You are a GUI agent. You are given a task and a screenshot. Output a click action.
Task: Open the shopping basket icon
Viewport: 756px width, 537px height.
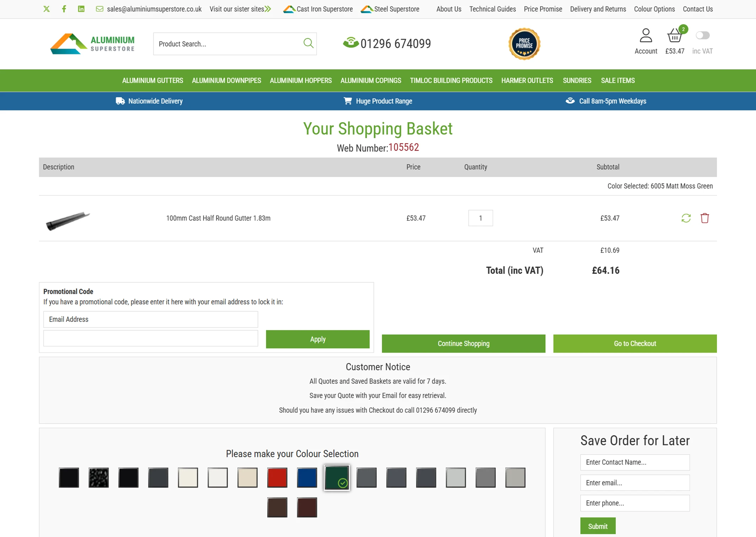point(674,36)
